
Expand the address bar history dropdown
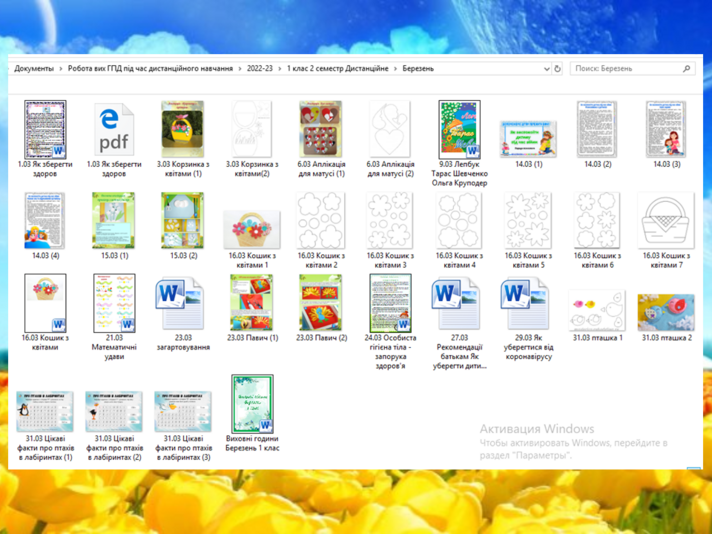546,69
